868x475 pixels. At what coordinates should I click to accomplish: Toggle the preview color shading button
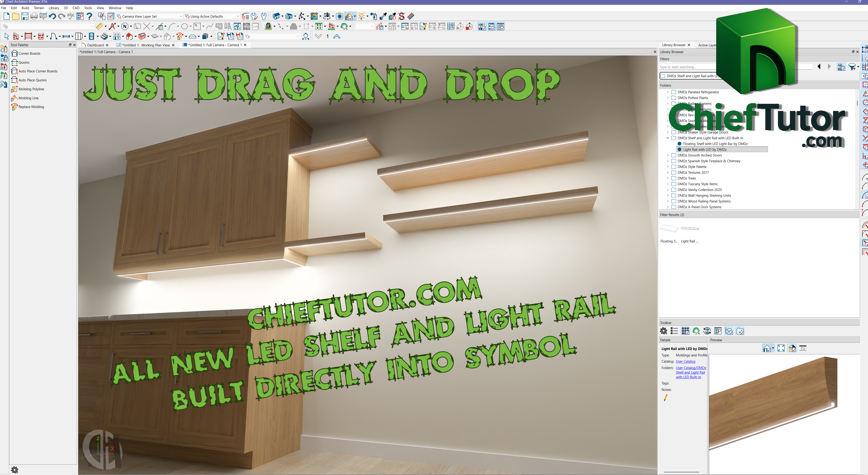click(792, 348)
